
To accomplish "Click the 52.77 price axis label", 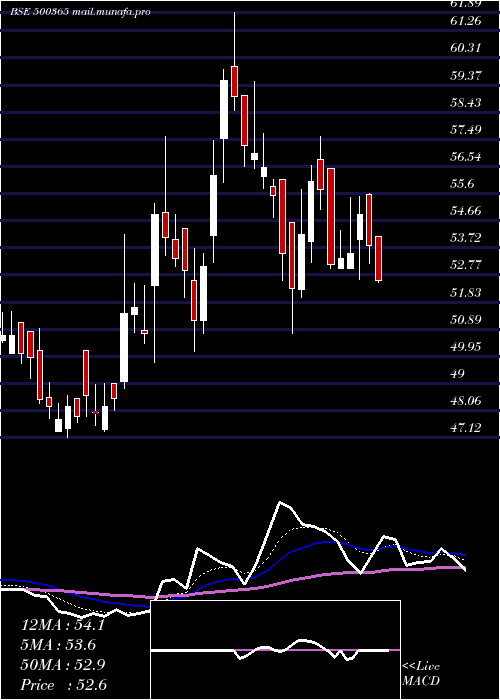I will pos(466,265).
